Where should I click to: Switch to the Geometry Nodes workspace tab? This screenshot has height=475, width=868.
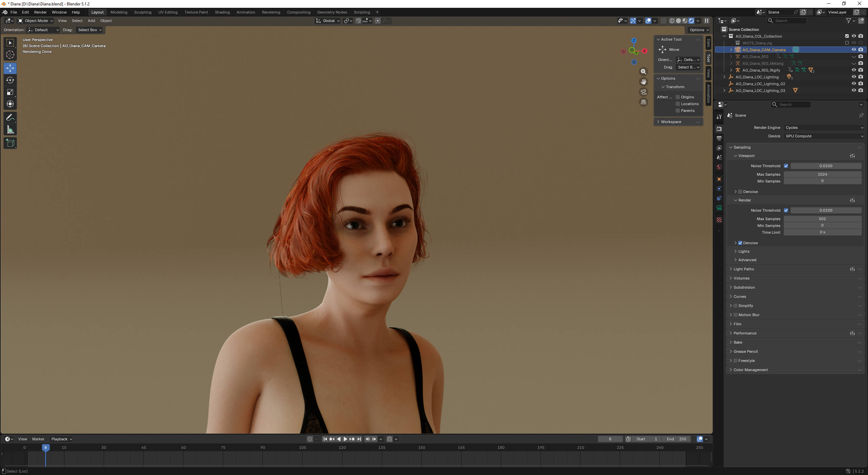click(332, 12)
